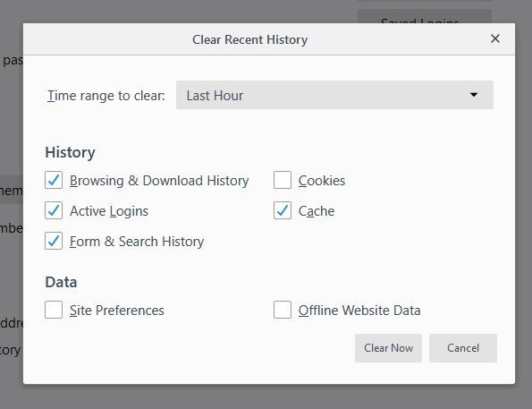This screenshot has height=409, width=532.
Task: Untick Form & Search History checkbox
Action: point(54,241)
